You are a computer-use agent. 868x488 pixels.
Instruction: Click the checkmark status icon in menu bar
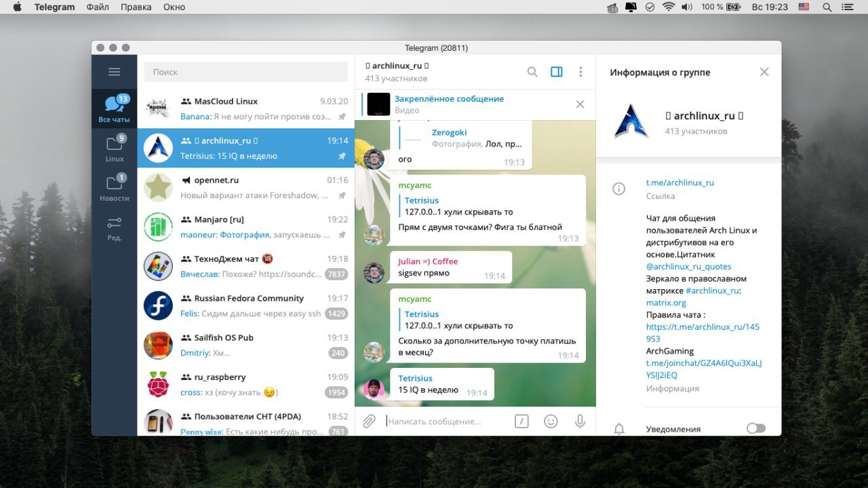click(x=650, y=7)
